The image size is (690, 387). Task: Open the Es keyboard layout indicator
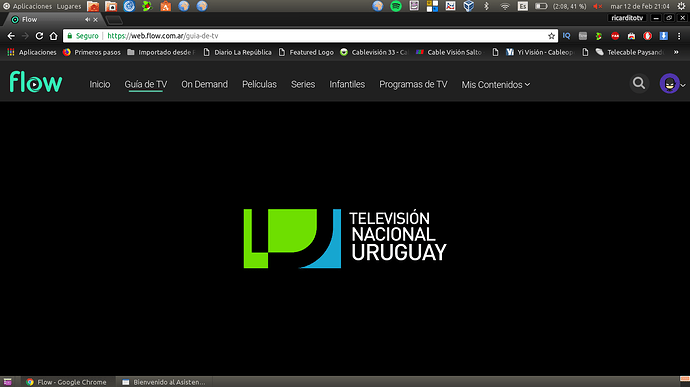[x=522, y=6]
